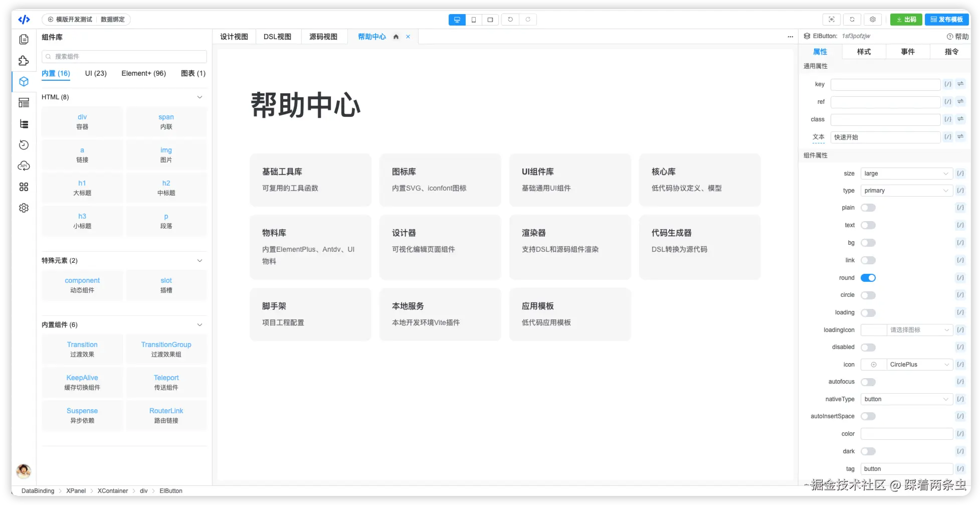
Task: Open the 代码生成器 help card
Action: (700, 247)
